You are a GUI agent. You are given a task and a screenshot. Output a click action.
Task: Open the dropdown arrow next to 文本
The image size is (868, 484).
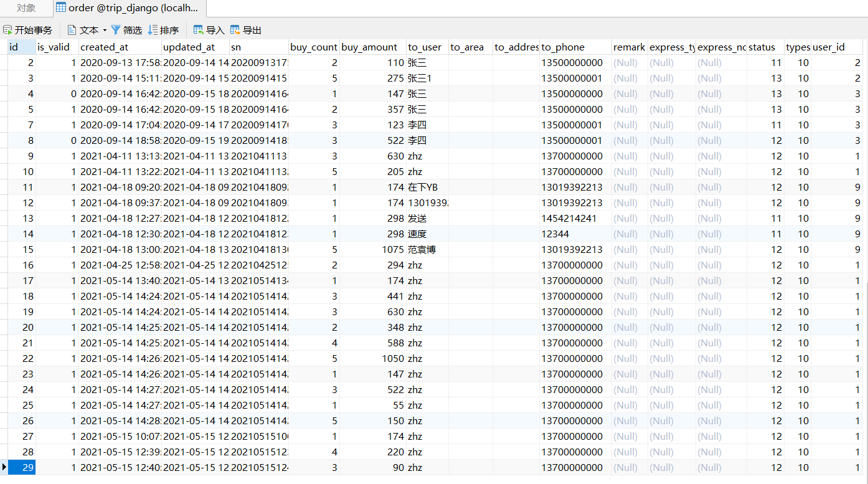(105, 30)
